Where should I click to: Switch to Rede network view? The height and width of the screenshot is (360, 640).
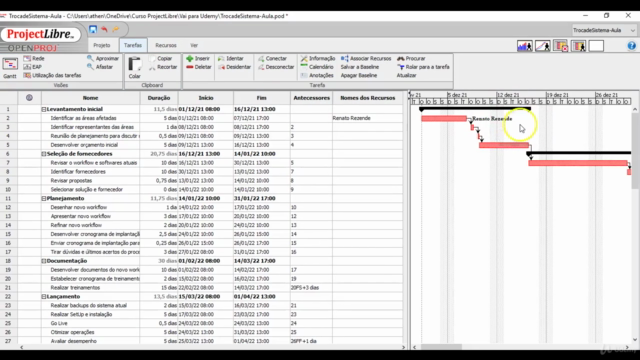[34, 58]
